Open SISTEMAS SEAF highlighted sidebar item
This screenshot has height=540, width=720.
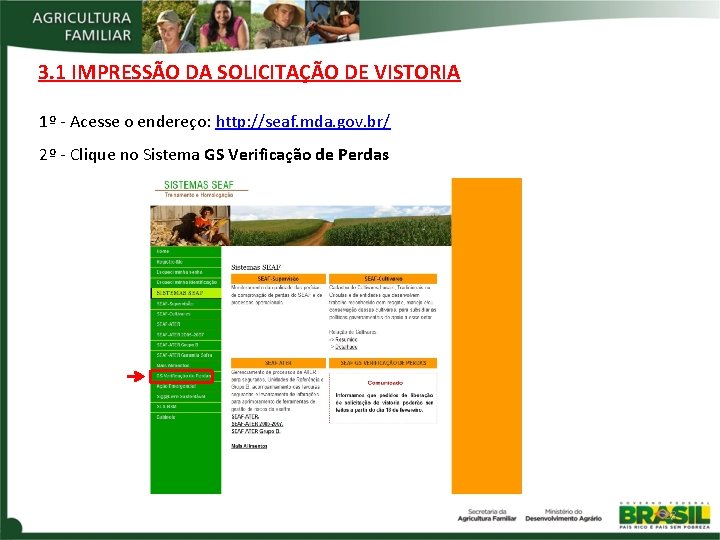[186, 292]
